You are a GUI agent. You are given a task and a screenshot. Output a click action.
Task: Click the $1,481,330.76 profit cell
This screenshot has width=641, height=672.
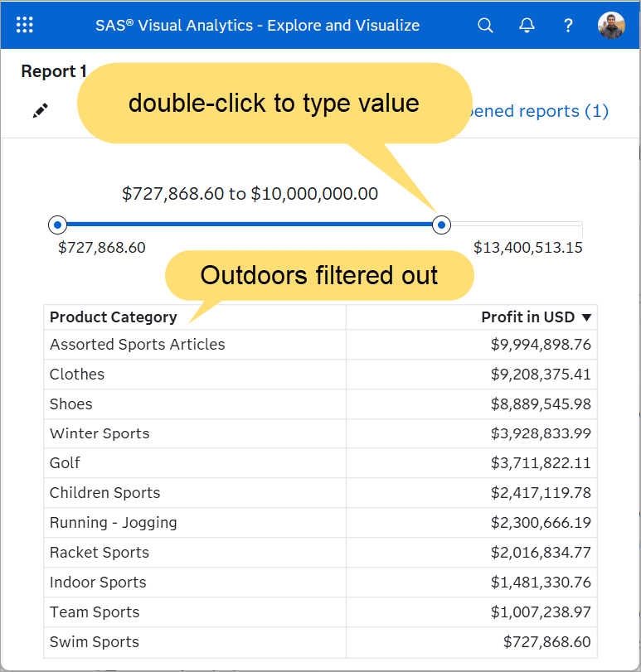tap(472, 582)
